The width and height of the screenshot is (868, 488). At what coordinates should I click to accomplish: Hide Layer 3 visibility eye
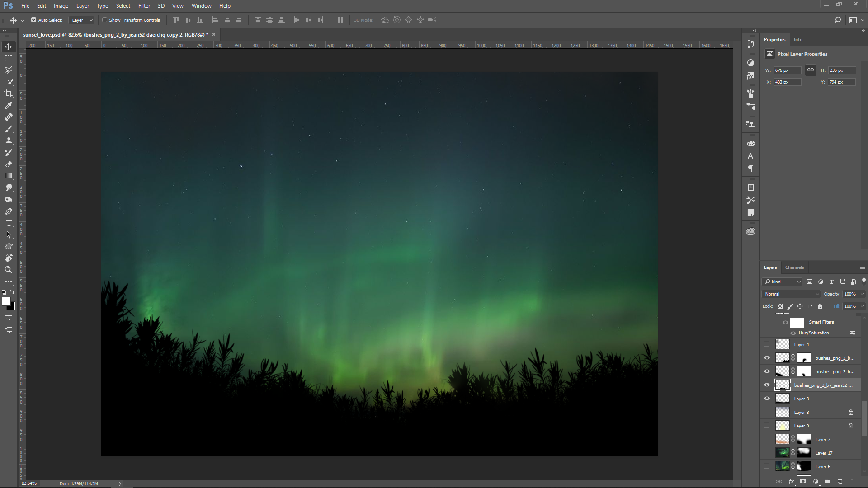coord(767,399)
